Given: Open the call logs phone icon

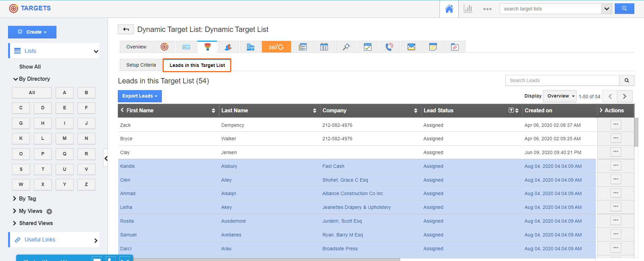Looking at the screenshot, I should pos(389,47).
